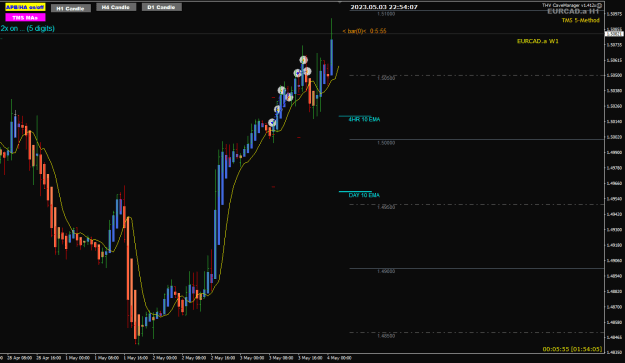Click 2 May 08:00 on the time axis
Viewport: 625px width, 363px height.
[194, 358]
